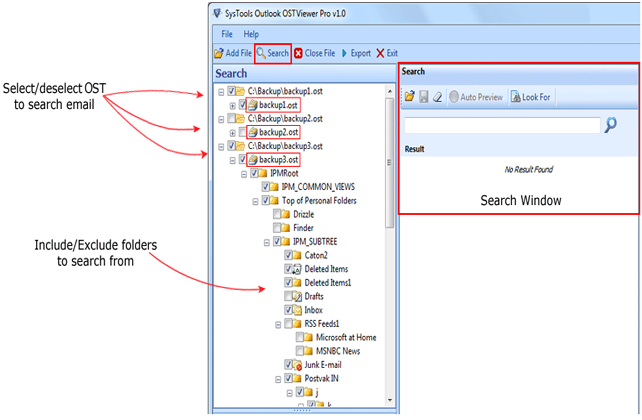This screenshot has width=642, height=420.
Task: Click the SysTools app icon in title bar
Action: pyautogui.click(x=217, y=14)
